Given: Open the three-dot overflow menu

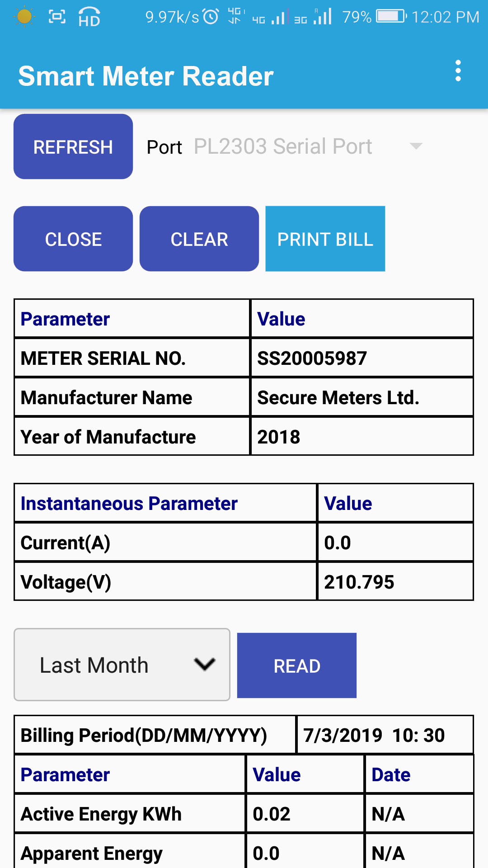Looking at the screenshot, I should (458, 71).
